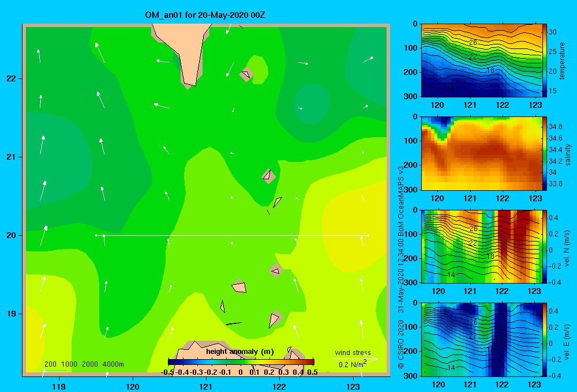The image size is (577, 392).
Task: Click the "-0.5" tick on height anomaly bar
Action: (167, 372)
